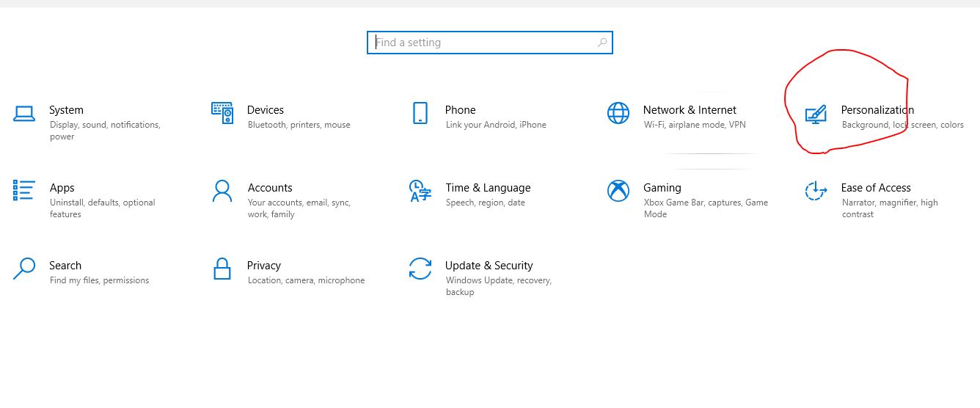Open the Network & Internet globe icon
This screenshot has width=980, height=408.
(618, 113)
